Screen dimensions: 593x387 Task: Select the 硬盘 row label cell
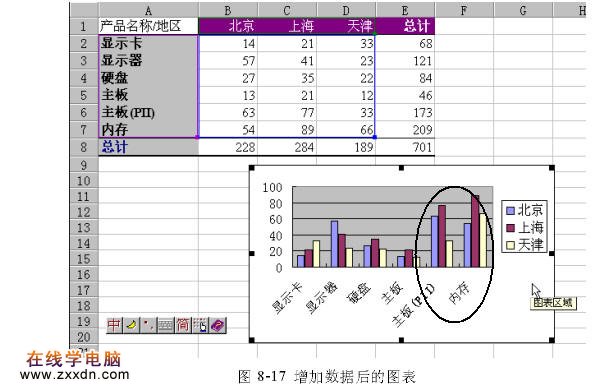click(x=148, y=78)
